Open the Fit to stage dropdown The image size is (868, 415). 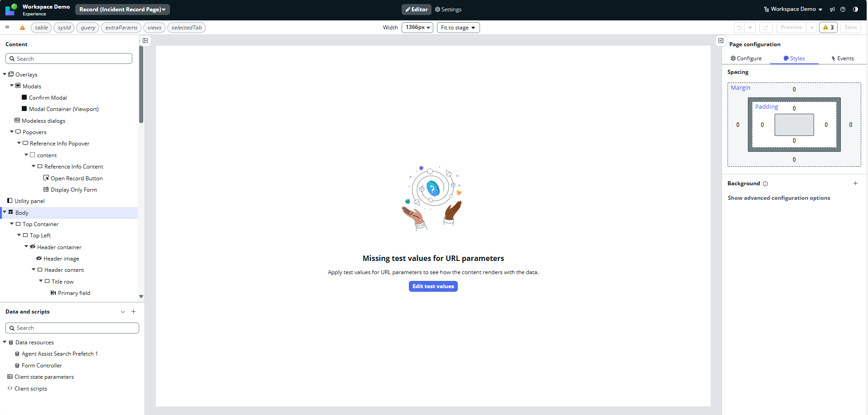point(458,28)
